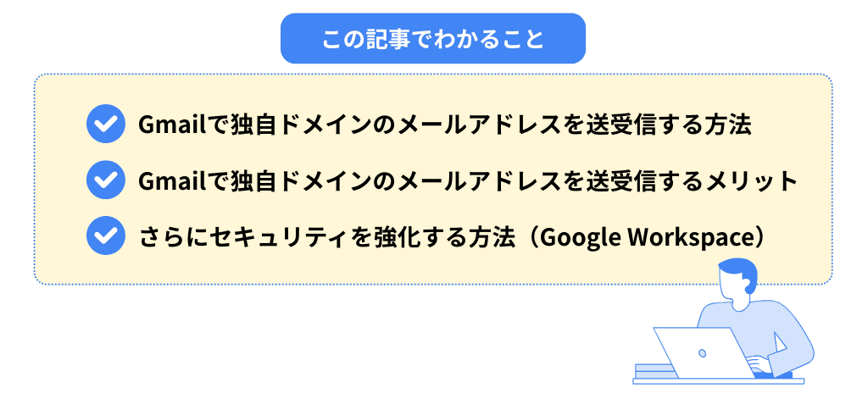Click the circle logo on the laptop lid
868x399 pixels.
click(701, 352)
